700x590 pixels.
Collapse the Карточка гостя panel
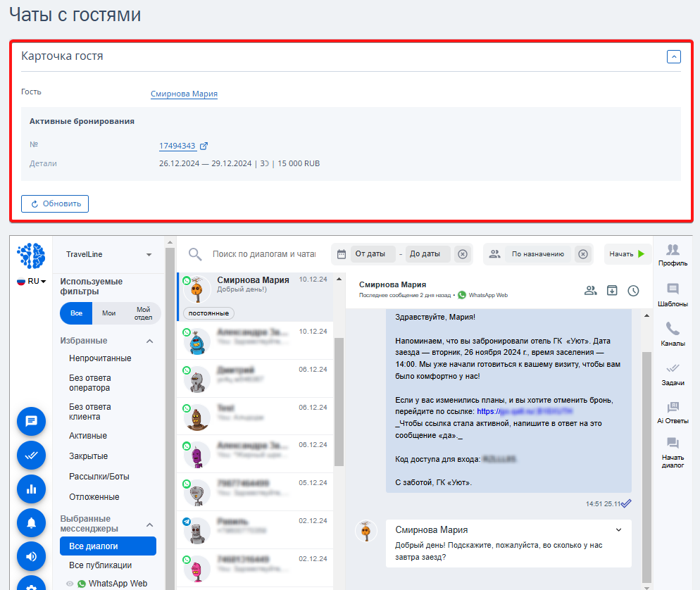pos(673,57)
